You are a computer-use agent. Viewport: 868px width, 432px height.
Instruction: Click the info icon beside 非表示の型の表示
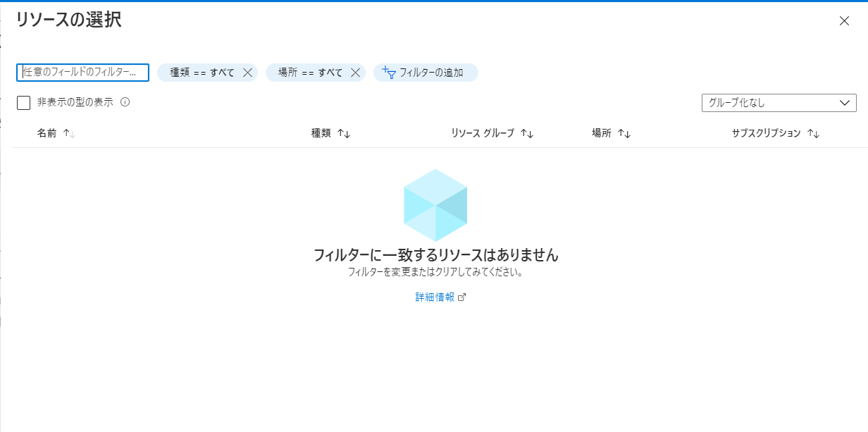[125, 102]
